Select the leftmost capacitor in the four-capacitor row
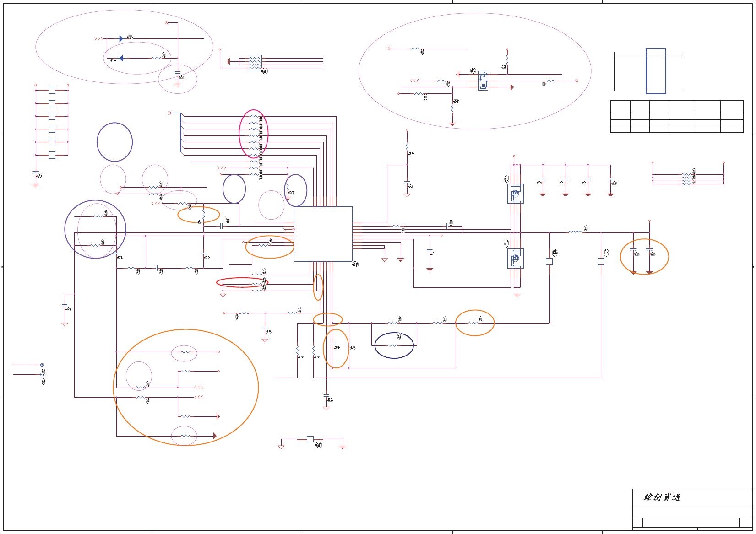This screenshot has height=534, width=756. click(x=543, y=179)
